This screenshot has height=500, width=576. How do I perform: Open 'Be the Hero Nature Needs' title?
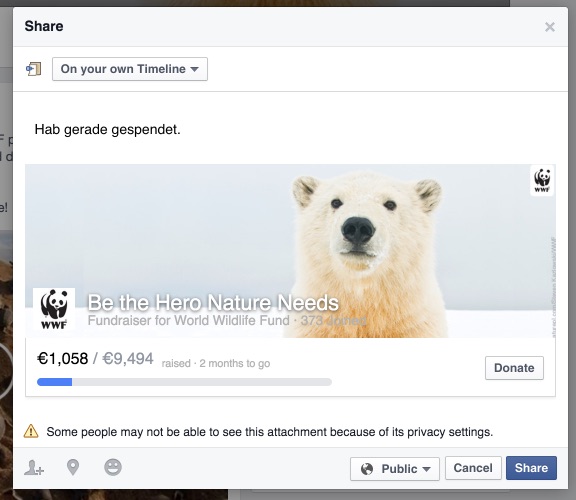click(x=213, y=303)
